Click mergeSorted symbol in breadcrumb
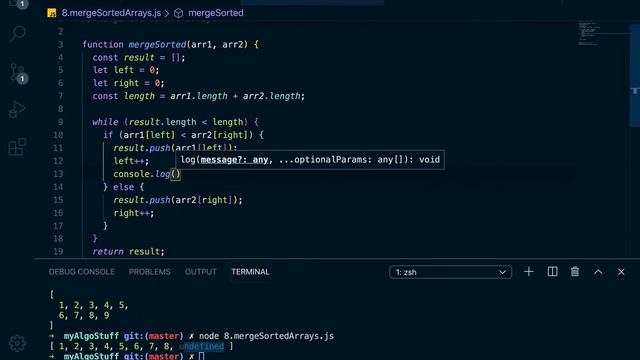 (216, 13)
